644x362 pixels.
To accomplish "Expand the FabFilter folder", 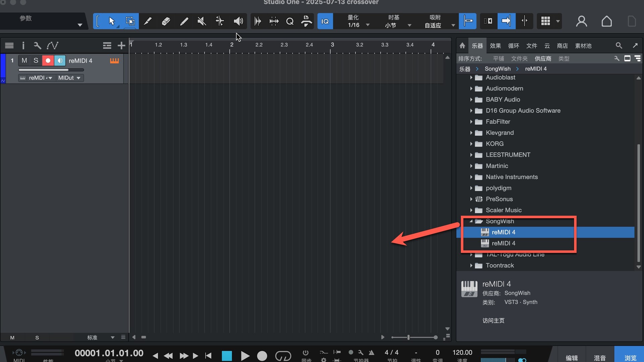I will point(471,122).
